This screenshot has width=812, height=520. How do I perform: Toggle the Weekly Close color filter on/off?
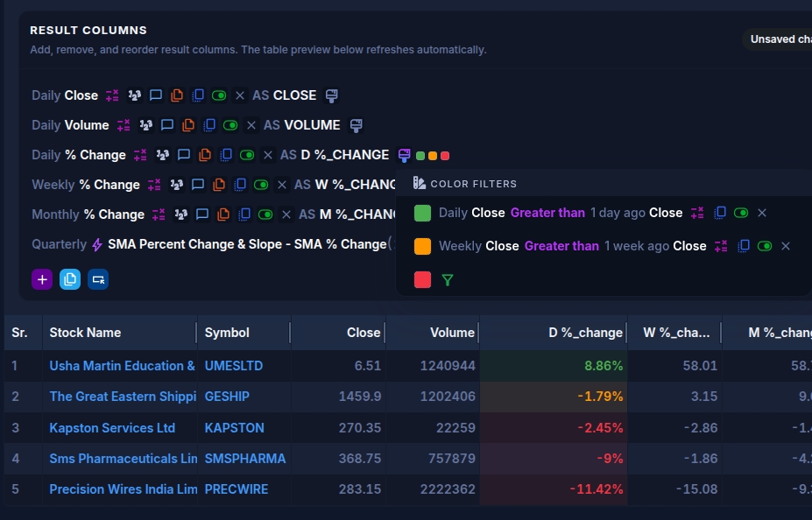[765, 246]
